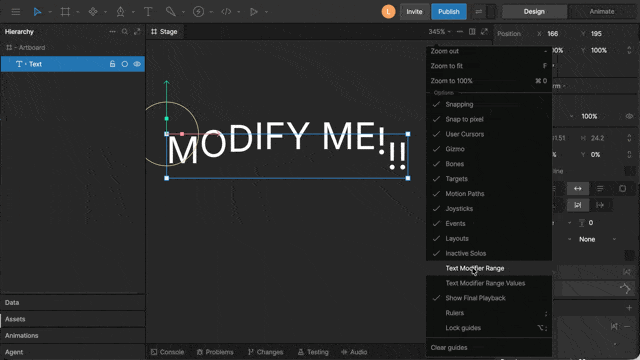
Task: Toggle Snap to pixel option
Action: tap(489, 119)
